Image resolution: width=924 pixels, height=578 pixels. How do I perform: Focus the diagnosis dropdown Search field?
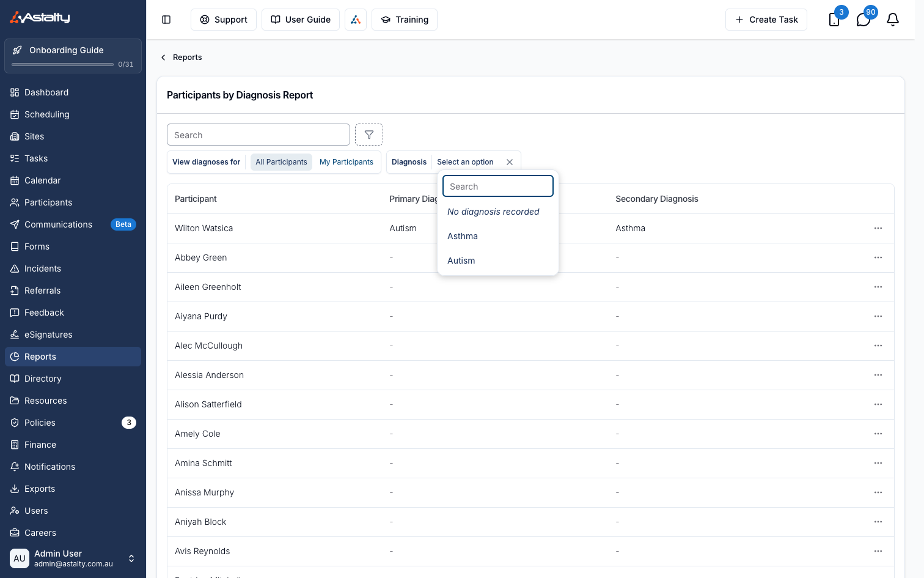(498, 186)
